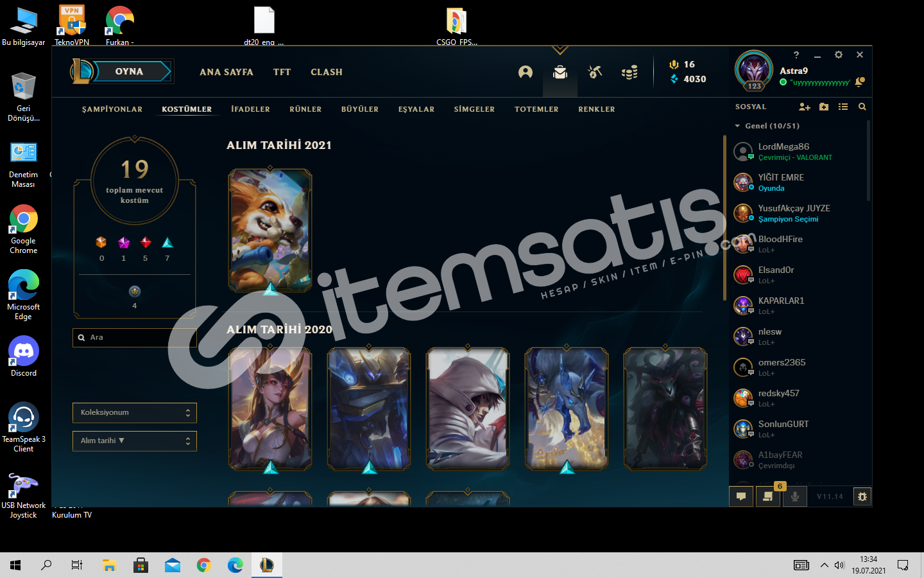Switch to ŞAMPİYONLAR tab
Viewport: 924px width, 578px height.
pos(112,109)
